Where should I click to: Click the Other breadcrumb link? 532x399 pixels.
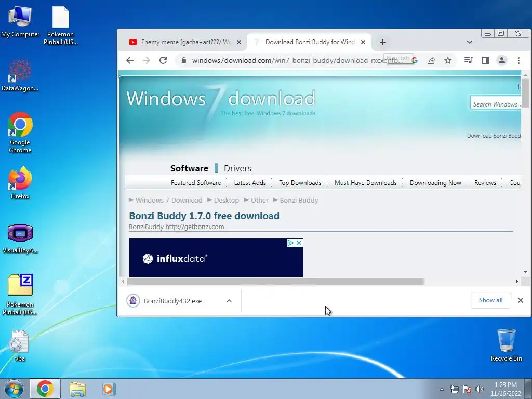(259, 200)
